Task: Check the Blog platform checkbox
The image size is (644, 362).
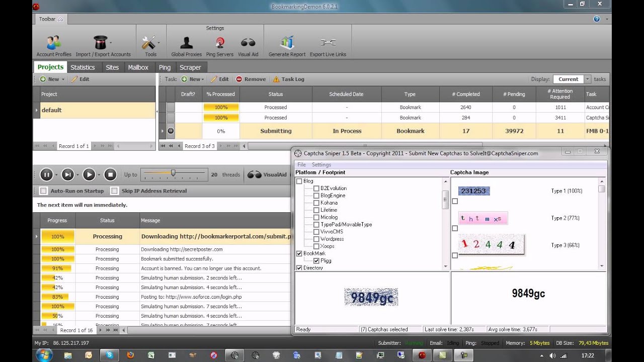Action: 299,181
